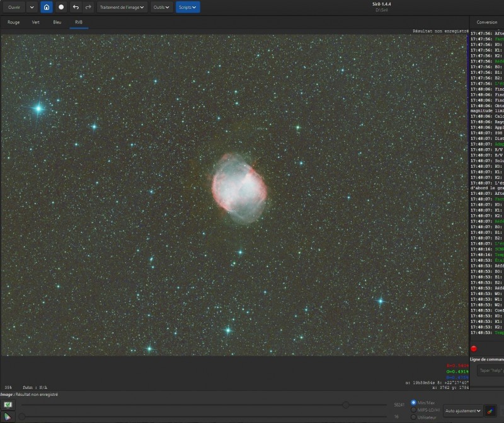Viewport: 504px width, 423px height.
Task: Open the Traitement de l'image menu
Action: coord(122,7)
